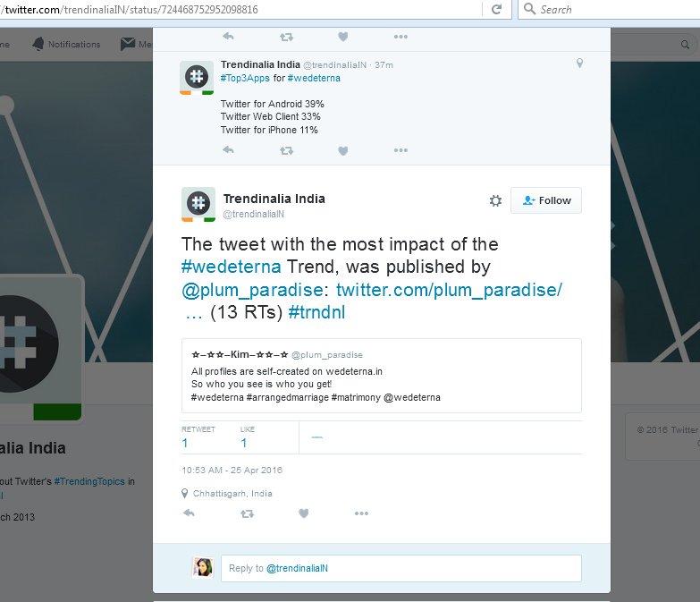This screenshot has height=602, width=700.
Task: Open the Messages envelope tab
Action: click(x=136, y=44)
